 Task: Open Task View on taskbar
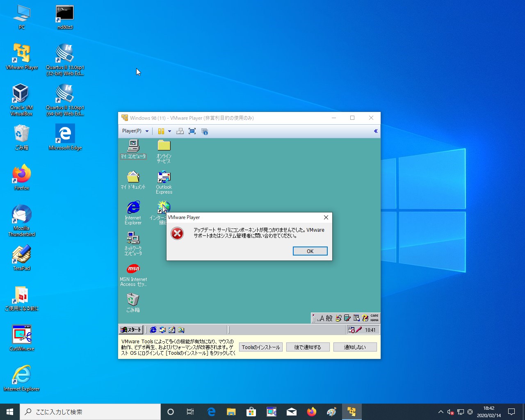190,412
